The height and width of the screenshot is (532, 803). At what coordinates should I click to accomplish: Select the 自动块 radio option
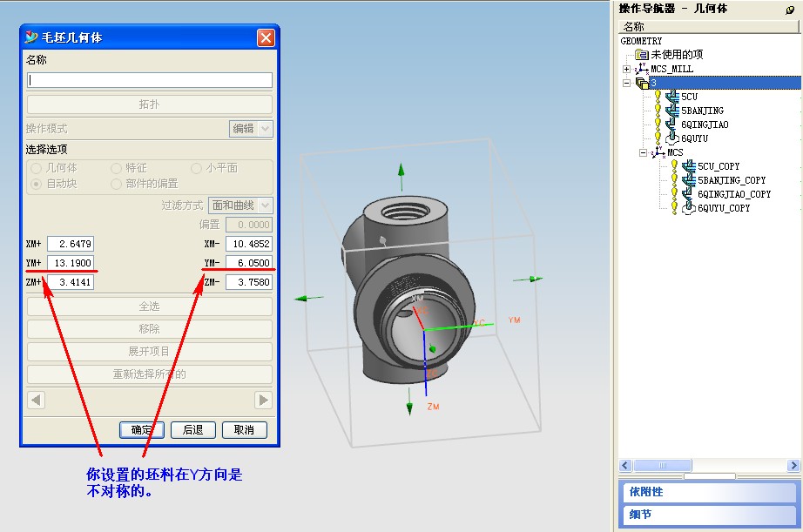coord(36,184)
